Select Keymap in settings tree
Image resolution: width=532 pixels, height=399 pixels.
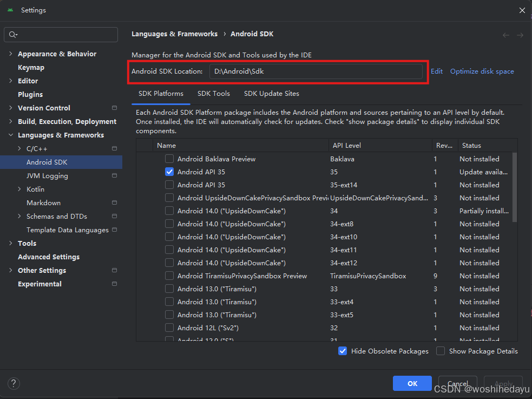coord(31,68)
